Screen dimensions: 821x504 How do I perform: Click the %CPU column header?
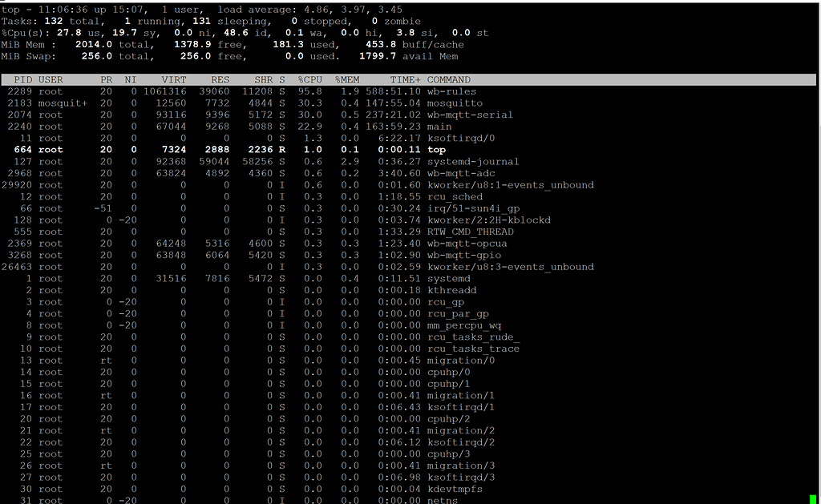[x=309, y=80]
